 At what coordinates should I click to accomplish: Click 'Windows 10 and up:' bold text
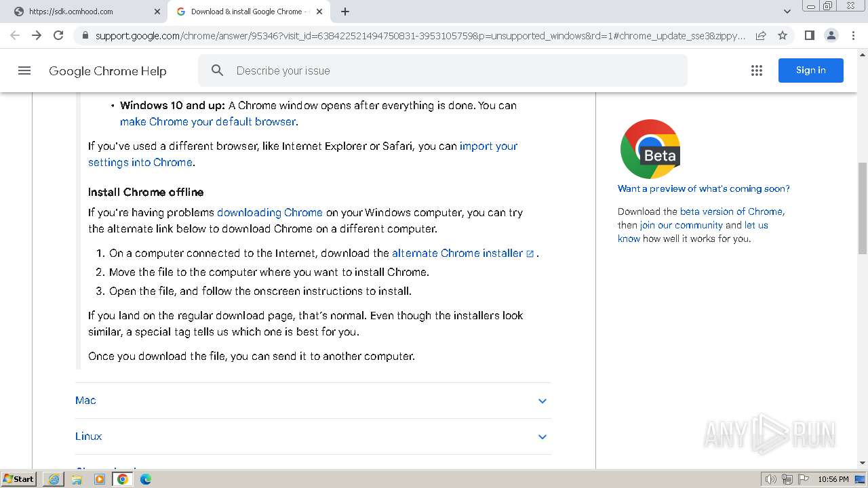[172, 106]
